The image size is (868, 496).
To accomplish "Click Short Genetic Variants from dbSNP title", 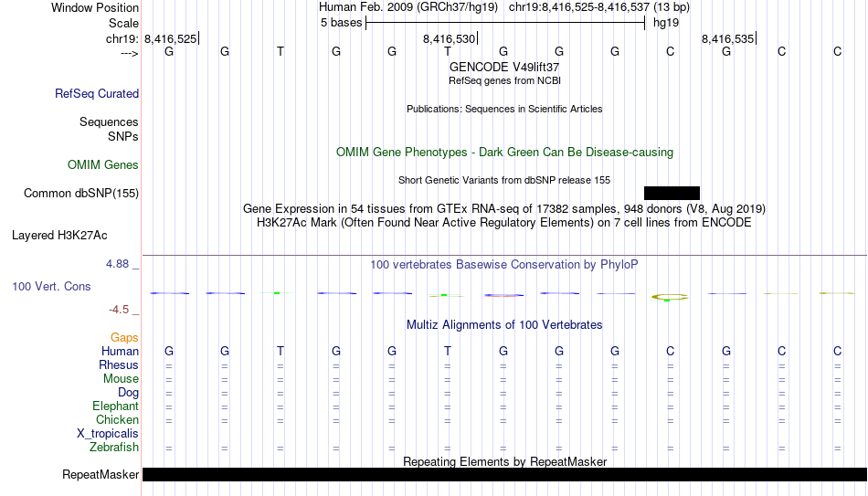I will point(504,181).
